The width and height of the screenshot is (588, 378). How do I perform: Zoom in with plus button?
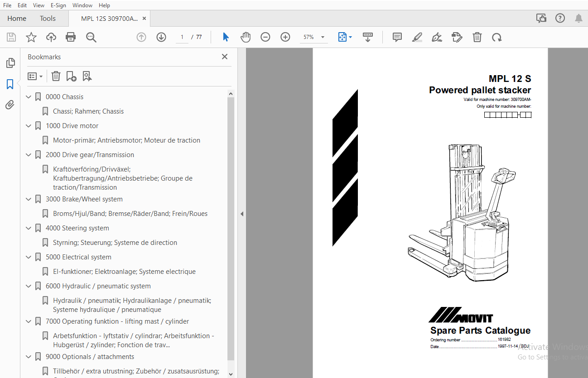coord(285,37)
